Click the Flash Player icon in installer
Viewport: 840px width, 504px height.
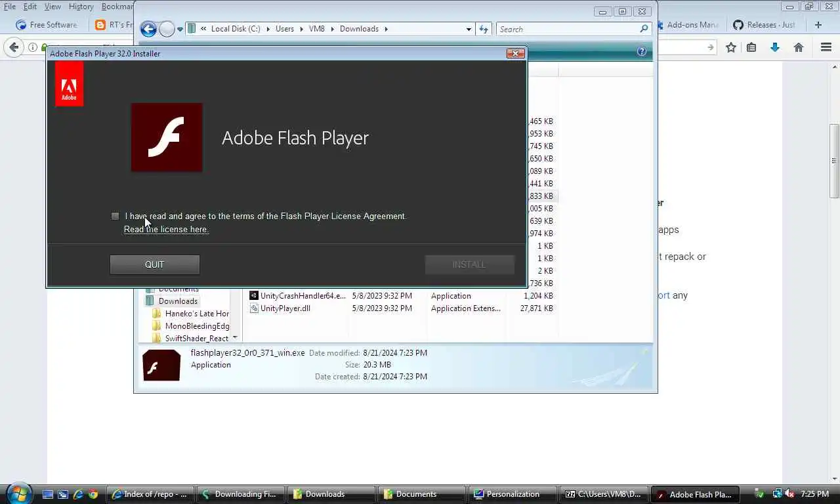pyautogui.click(x=167, y=137)
